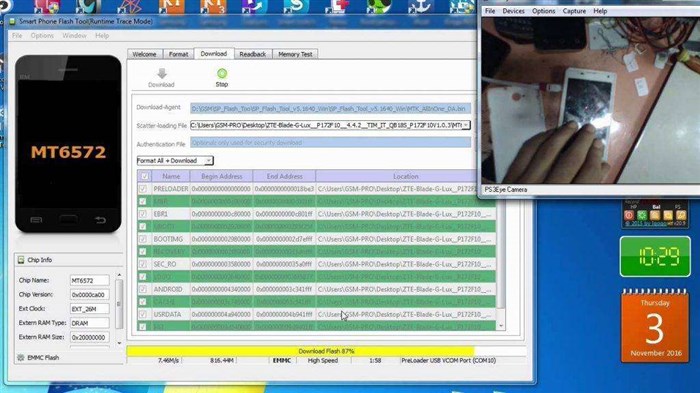The image size is (700, 393).
Task: Click the Chip Info scrollbar down arrow
Action: 119,343
